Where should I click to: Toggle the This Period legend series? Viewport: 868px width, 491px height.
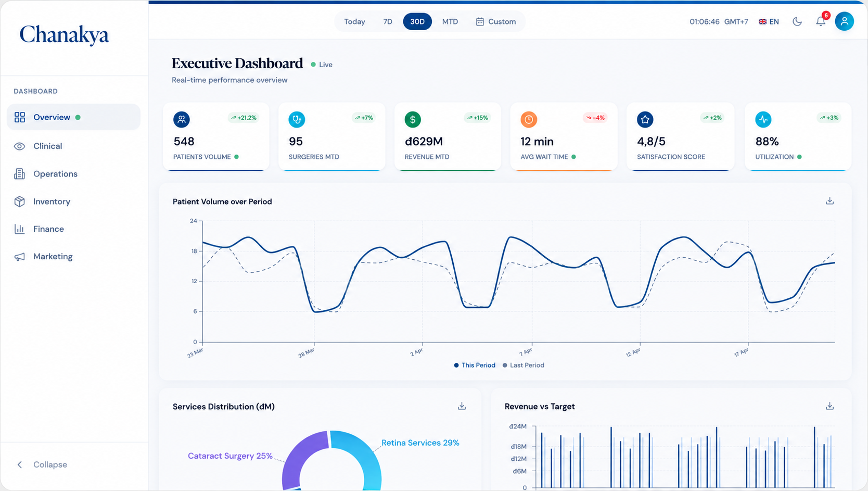point(475,365)
